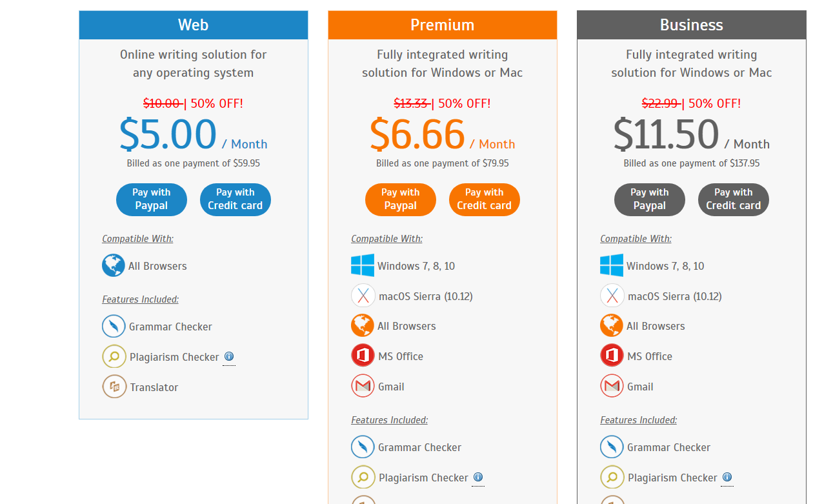Click the Windows logo icon in Premium plan

[x=363, y=265]
